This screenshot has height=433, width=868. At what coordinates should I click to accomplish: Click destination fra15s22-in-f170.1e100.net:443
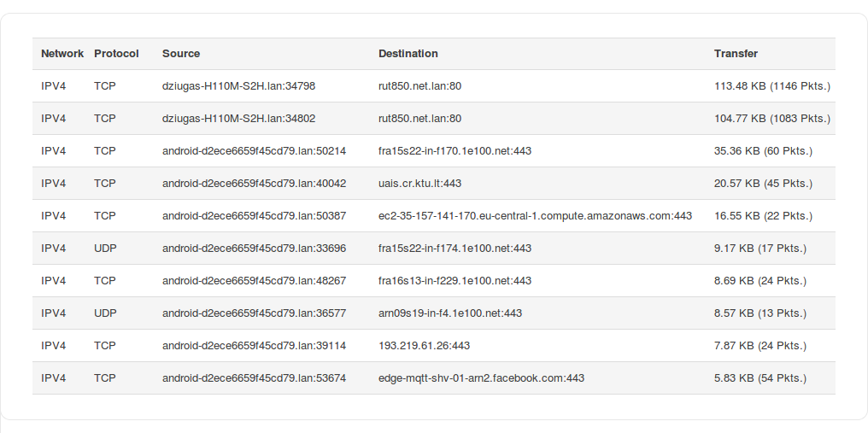click(x=455, y=151)
